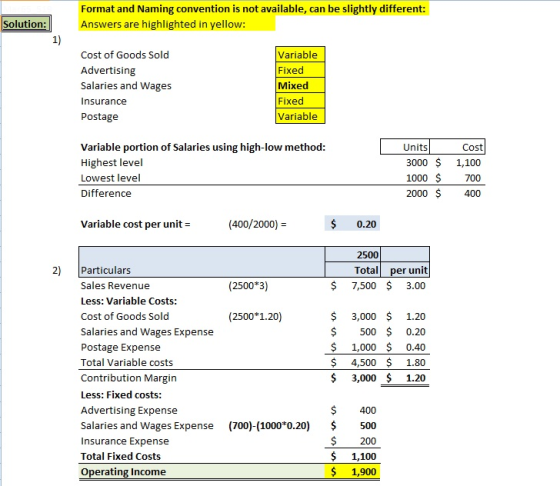This screenshot has height=486, width=560.
Task: Select the 'Less: Fixed costs:' heading
Action: pyautogui.click(x=121, y=395)
